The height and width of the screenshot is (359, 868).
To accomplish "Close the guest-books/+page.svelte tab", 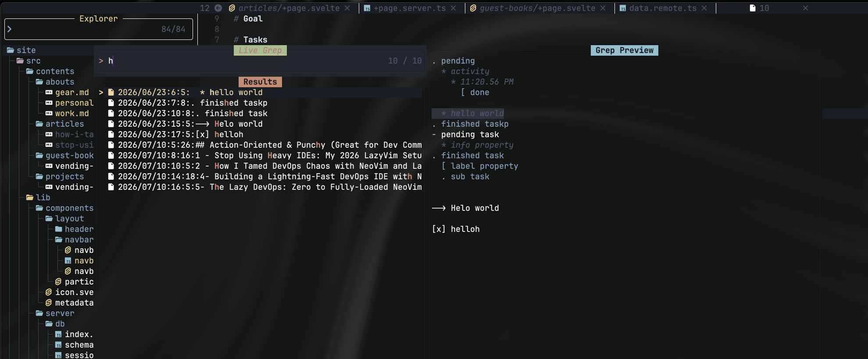I will (x=603, y=8).
